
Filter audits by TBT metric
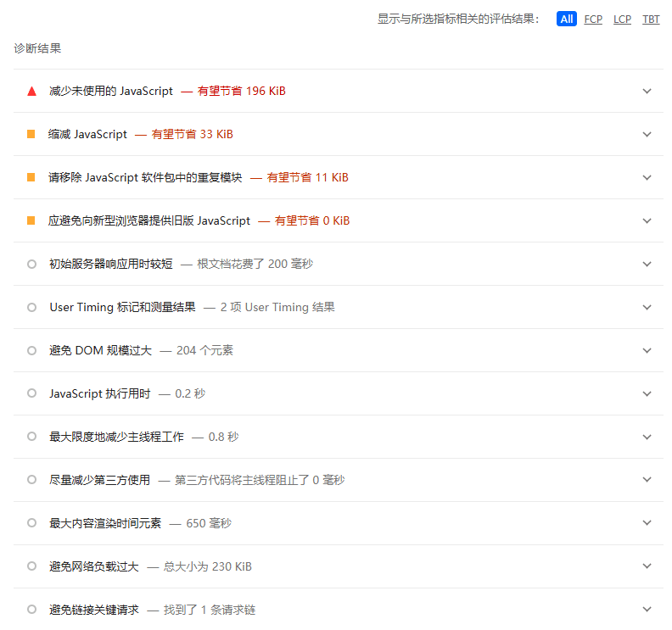651,20
